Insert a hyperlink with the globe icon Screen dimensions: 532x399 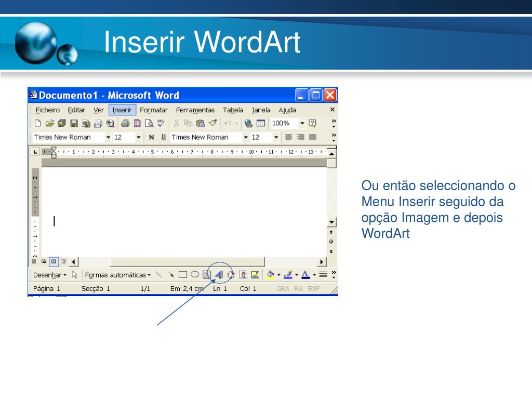(x=249, y=123)
